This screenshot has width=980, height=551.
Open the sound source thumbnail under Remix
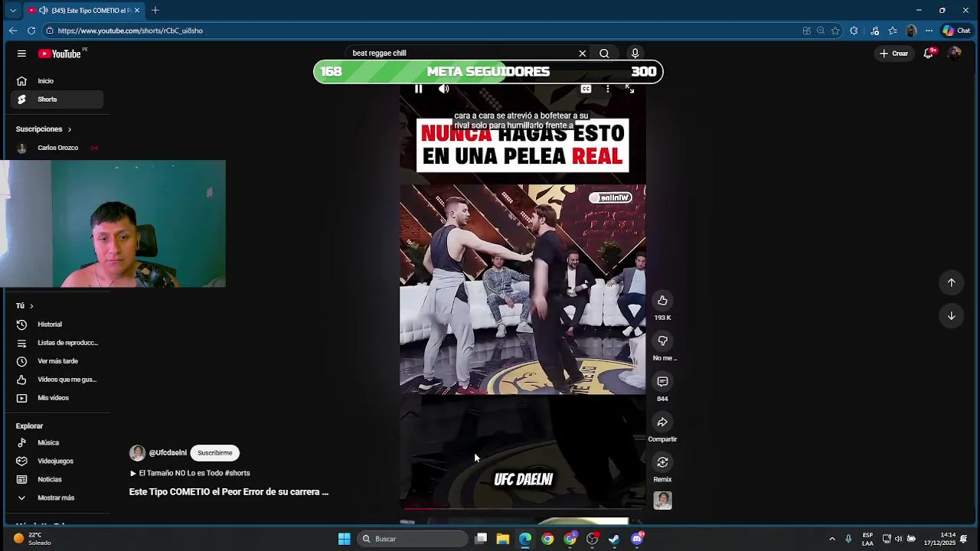662,500
